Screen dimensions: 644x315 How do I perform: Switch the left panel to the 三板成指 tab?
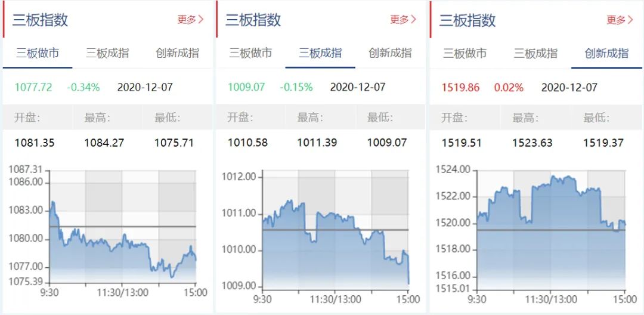pos(107,53)
